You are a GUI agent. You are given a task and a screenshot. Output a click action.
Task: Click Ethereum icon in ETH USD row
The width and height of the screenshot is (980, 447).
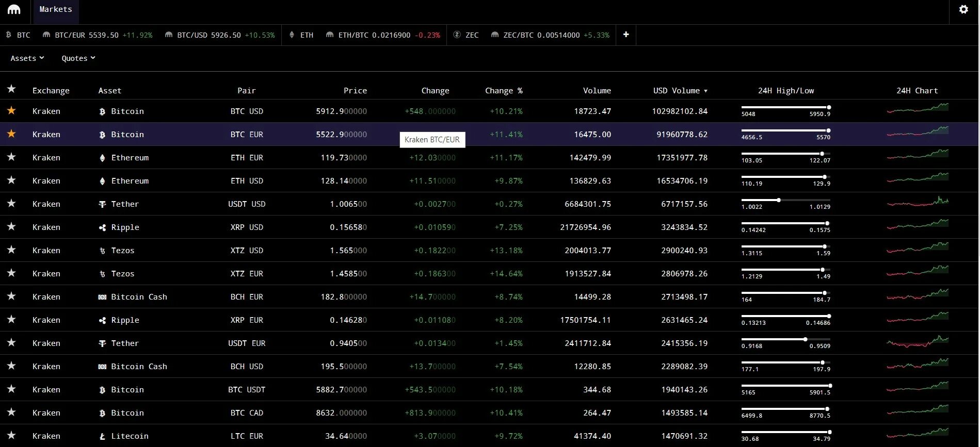click(x=102, y=181)
